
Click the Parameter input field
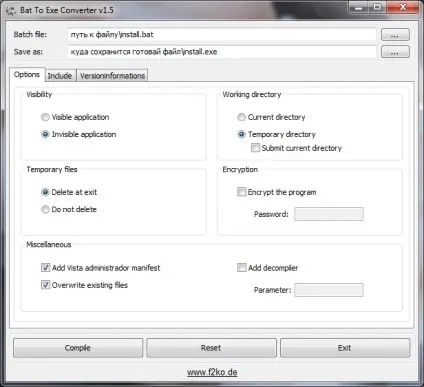click(329, 290)
